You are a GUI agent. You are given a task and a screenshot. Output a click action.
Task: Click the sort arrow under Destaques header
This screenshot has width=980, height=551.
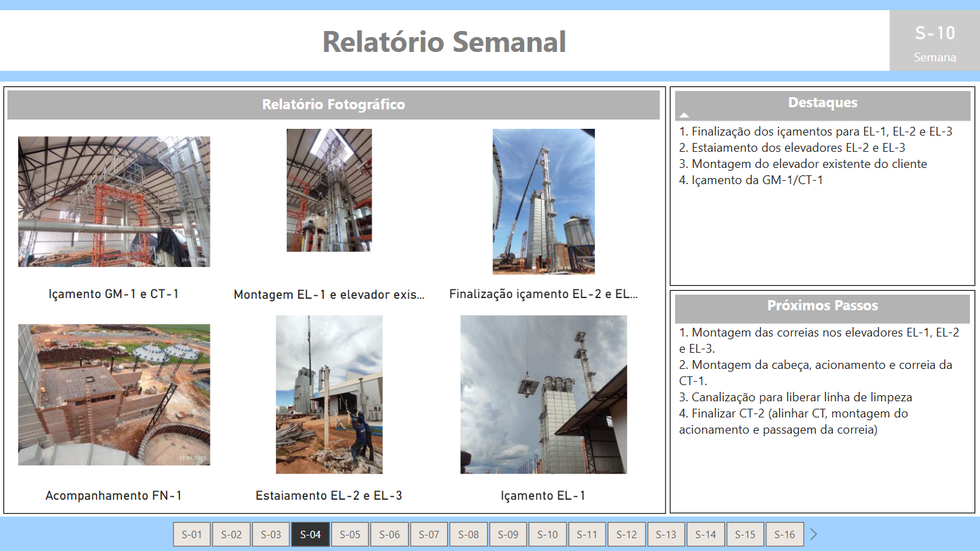(x=684, y=115)
